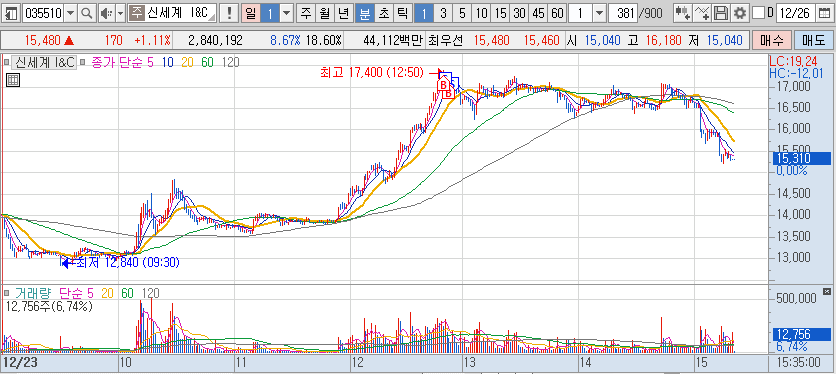The height and width of the screenshot is (374, 836).
Task: Click the orange 20 price moving average label
Action: click(x=187, y=62)
